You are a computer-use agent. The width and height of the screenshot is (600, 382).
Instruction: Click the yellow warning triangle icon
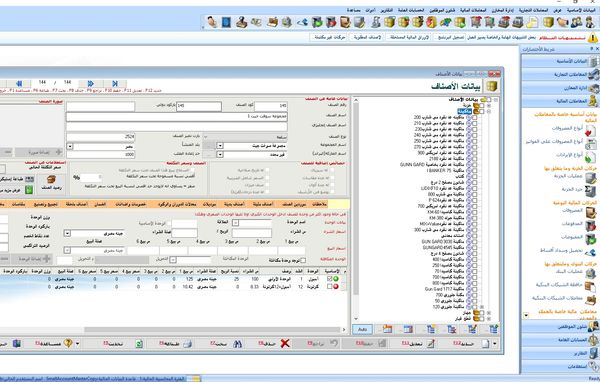coord(593,38)
